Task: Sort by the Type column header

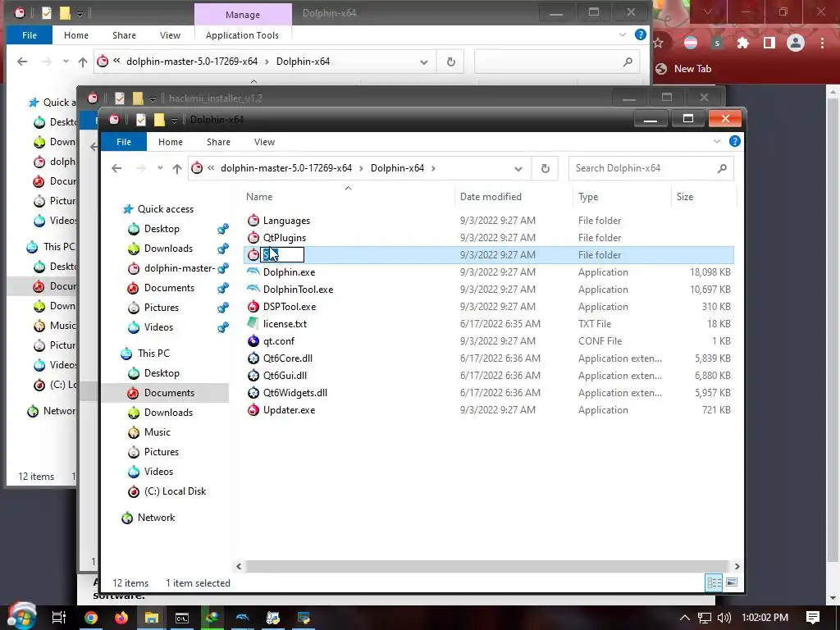Action: coord(588,197)
